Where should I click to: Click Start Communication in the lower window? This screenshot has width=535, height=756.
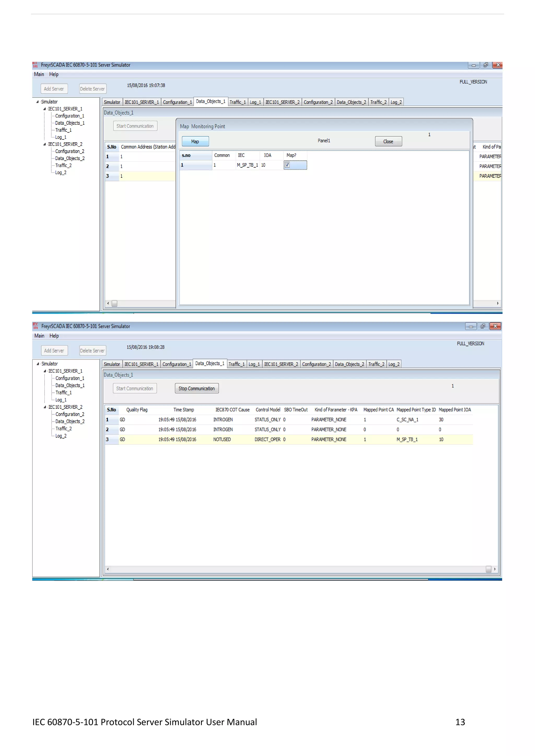pyautogui.click(x=135, y=388)
